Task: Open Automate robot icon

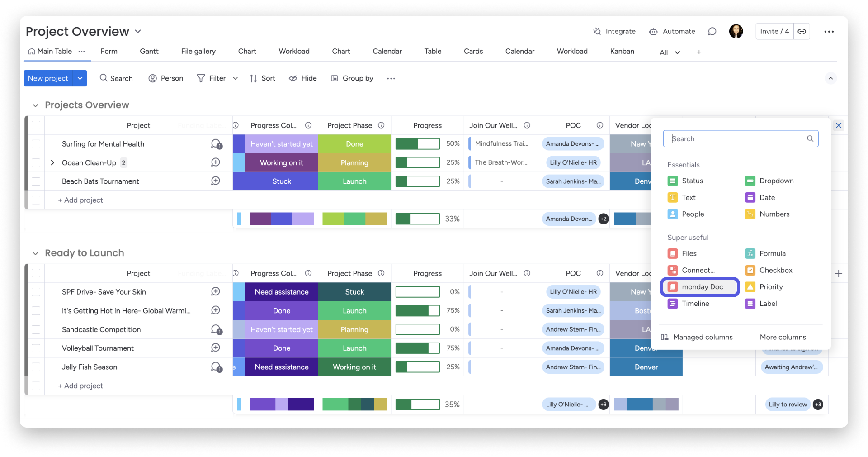Action: (x=653, y=31)
